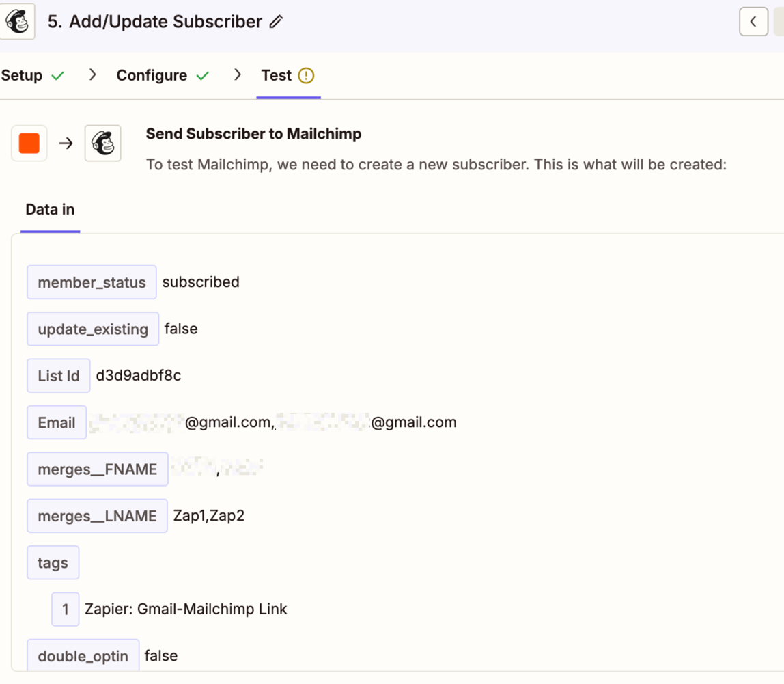The height and width of the screenshot is (684, 784).
Task: Click the pencil icon to rename step
Action: [276, 21]
